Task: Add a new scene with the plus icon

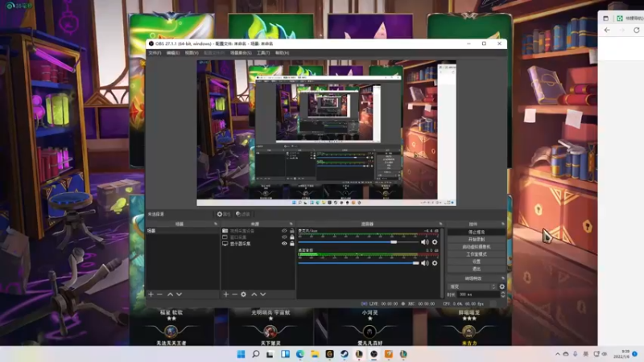Action: tap(151, 294)
